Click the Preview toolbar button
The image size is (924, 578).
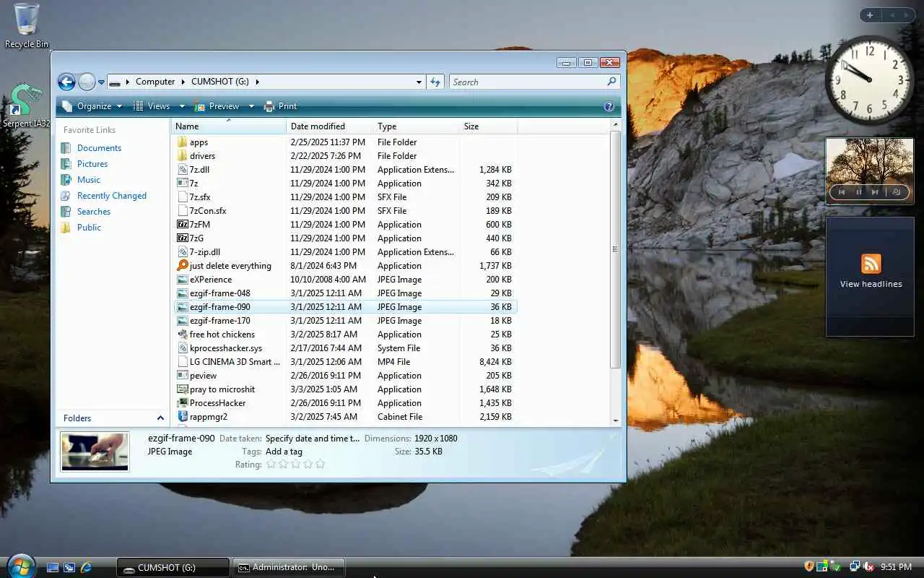217,106
